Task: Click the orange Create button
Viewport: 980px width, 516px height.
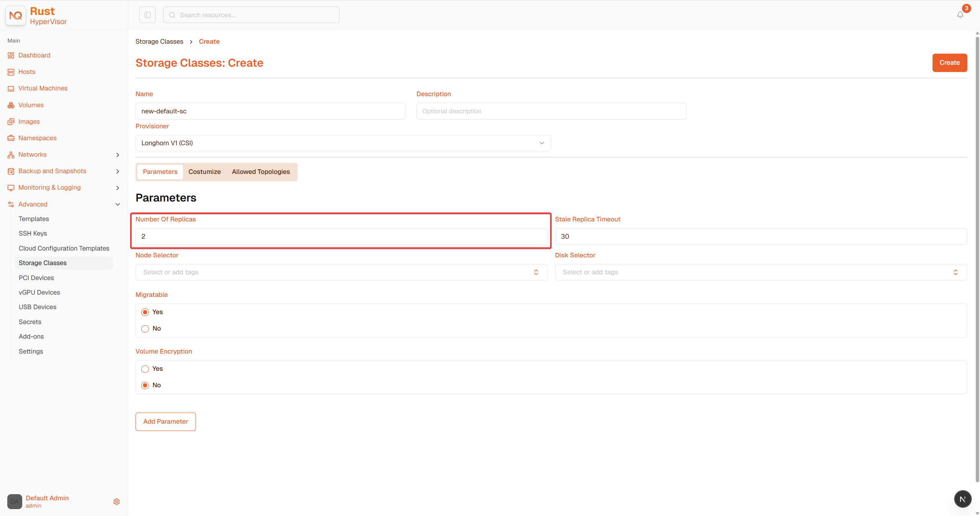Action: coord(949,63)
